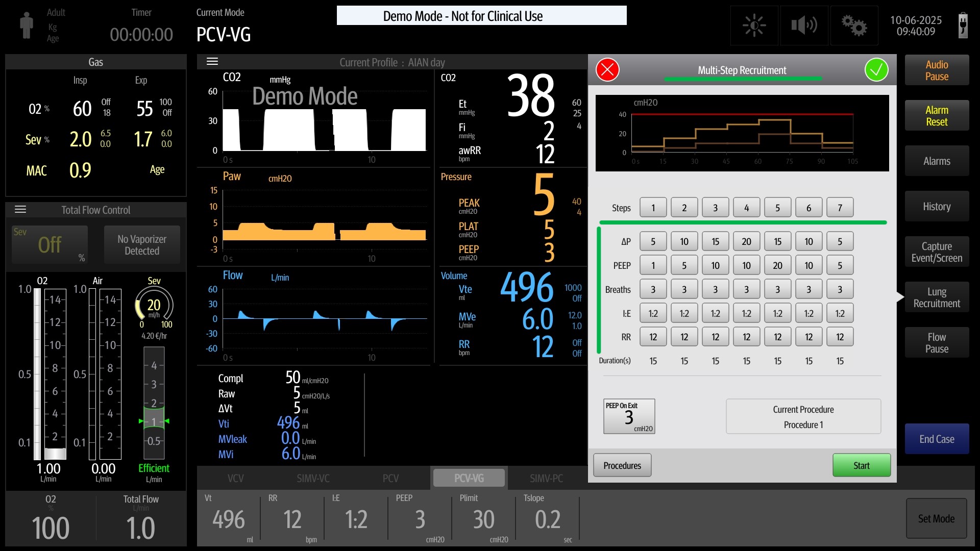Click the adult patient figure icon

click(26, 26)
